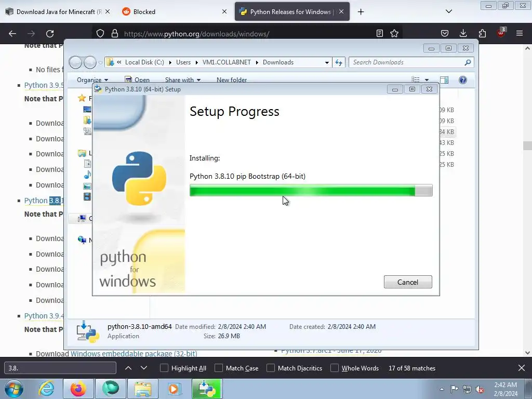Expand arrow after Users breadcrumb
The width and height of the screenshot is (532, 399).
pyautogui.click(x=197, y=62)
